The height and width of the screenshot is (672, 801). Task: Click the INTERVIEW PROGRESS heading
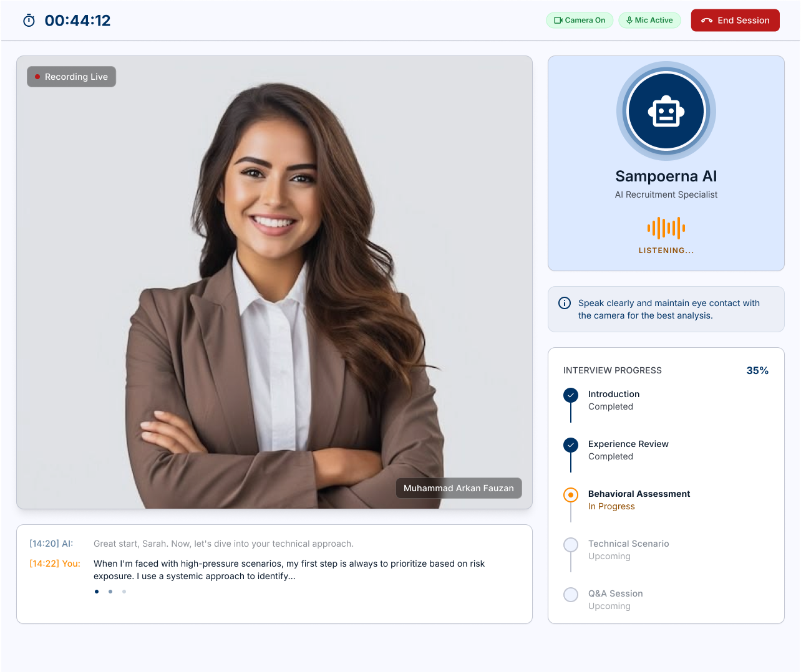pyautogui.click(x=613, y=370)
